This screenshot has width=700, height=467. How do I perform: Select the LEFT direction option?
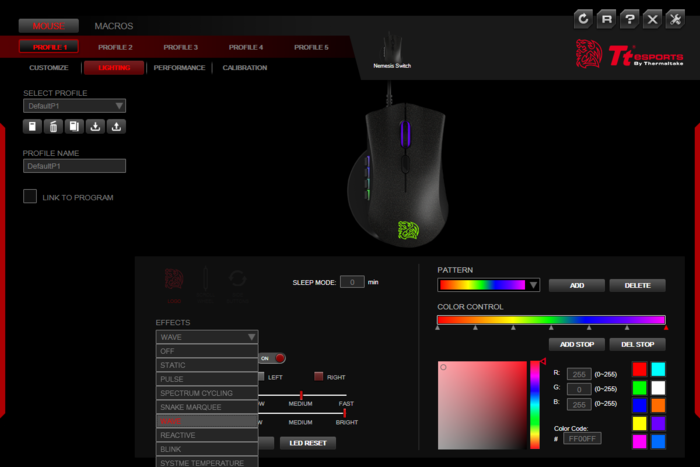(x=261, y=377)
